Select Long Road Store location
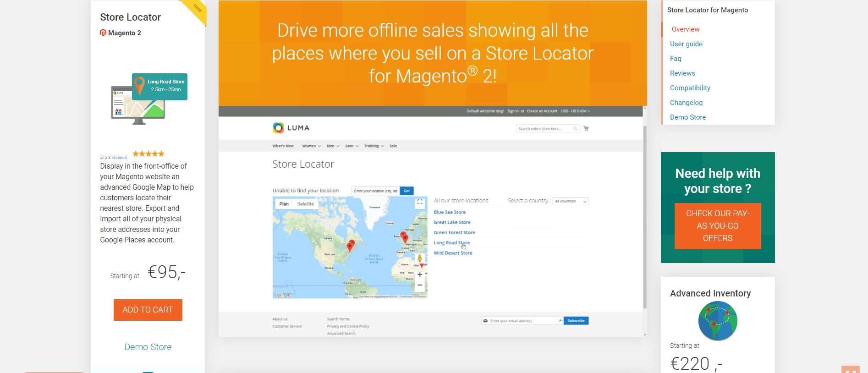The width and height of the screenshot is (868, 373). click(452, 243)
